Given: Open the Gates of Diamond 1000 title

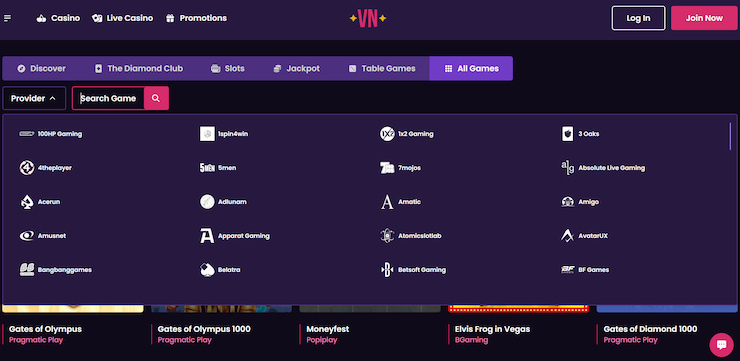Looking at the screenshot, I should pos(650,329).
